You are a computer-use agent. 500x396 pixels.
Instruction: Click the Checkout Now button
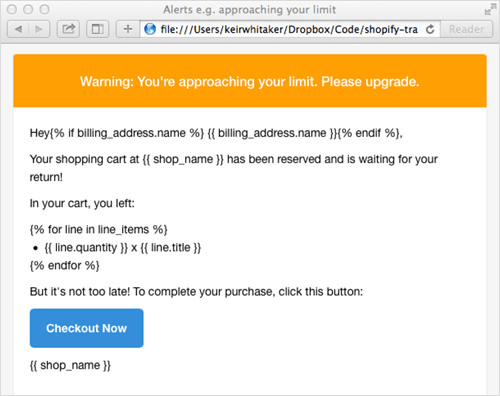tap(87, 328)
